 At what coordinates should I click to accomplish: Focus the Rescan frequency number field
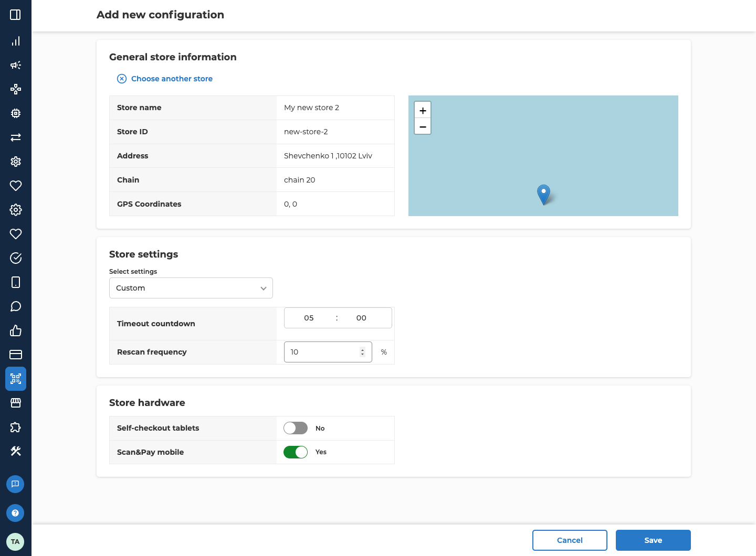coord(328,352)
